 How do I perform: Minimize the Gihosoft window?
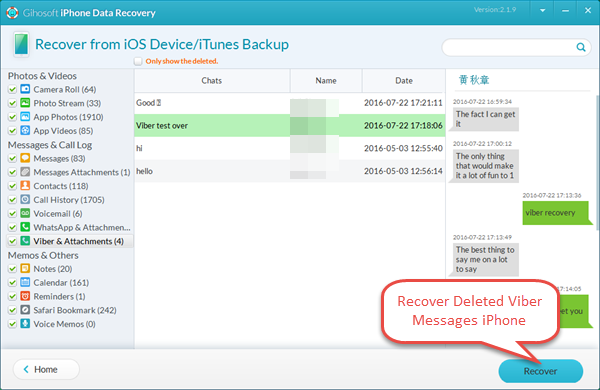[x=565, y=11]
